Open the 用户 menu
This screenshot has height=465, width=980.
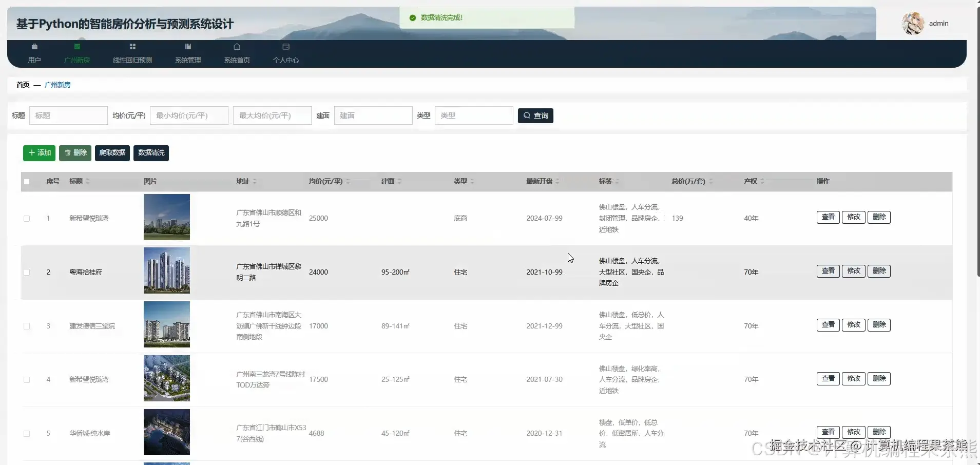tap(34, 54)
